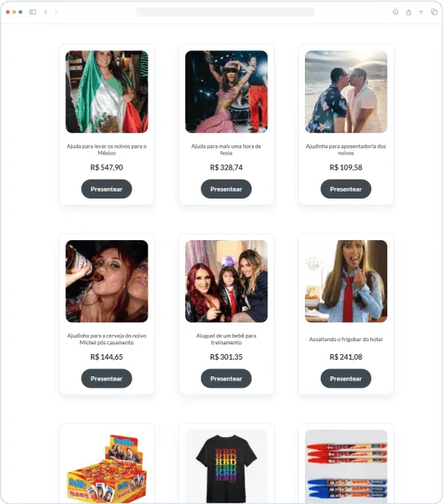
Task: Open the bubble gum box image
Action: tap(107, 467)
